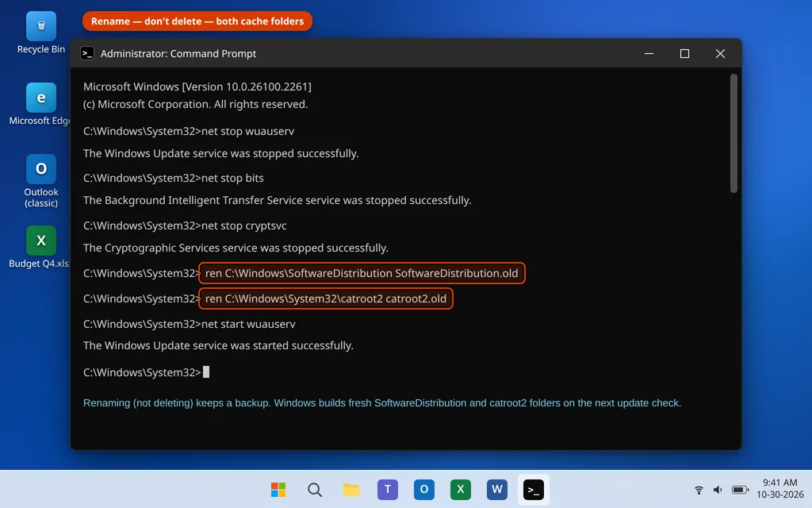Check the battery status icon
The image size is (812, 508).
pyautogui.click(x=740, y=489)
